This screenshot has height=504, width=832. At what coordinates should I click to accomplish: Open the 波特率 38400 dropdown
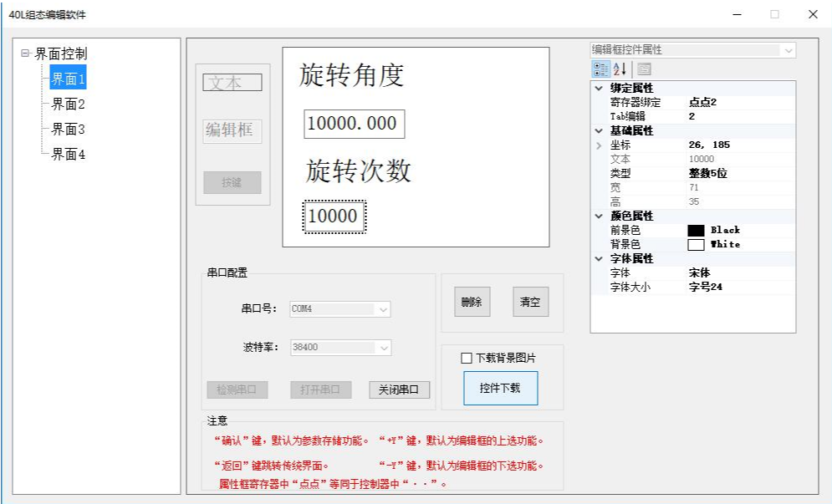point(383,348)
